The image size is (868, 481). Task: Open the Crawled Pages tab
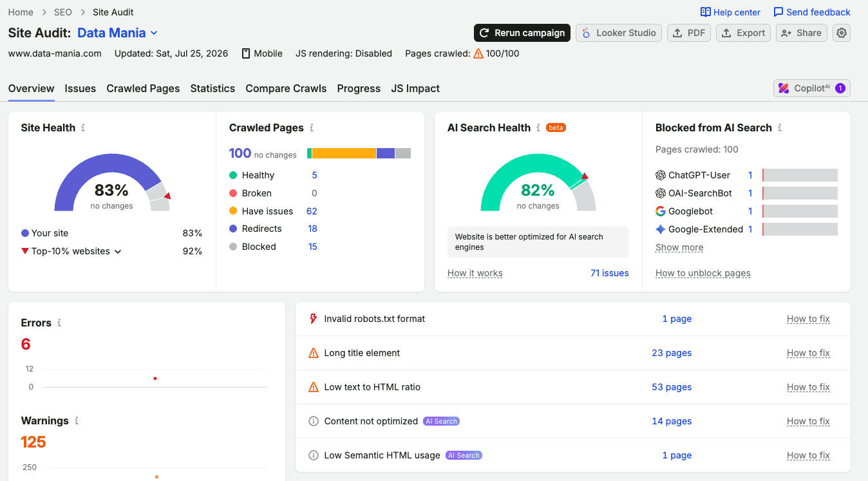click(143, 88)
